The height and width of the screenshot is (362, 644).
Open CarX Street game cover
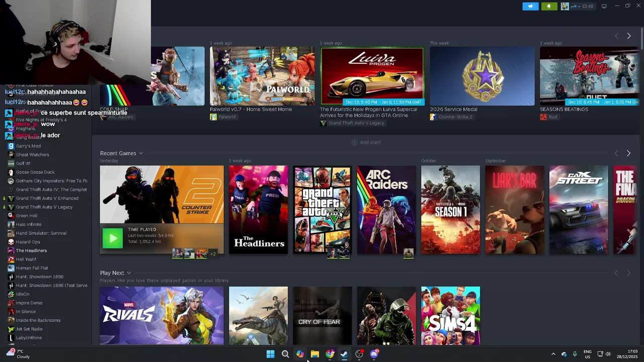coord(579,210)
